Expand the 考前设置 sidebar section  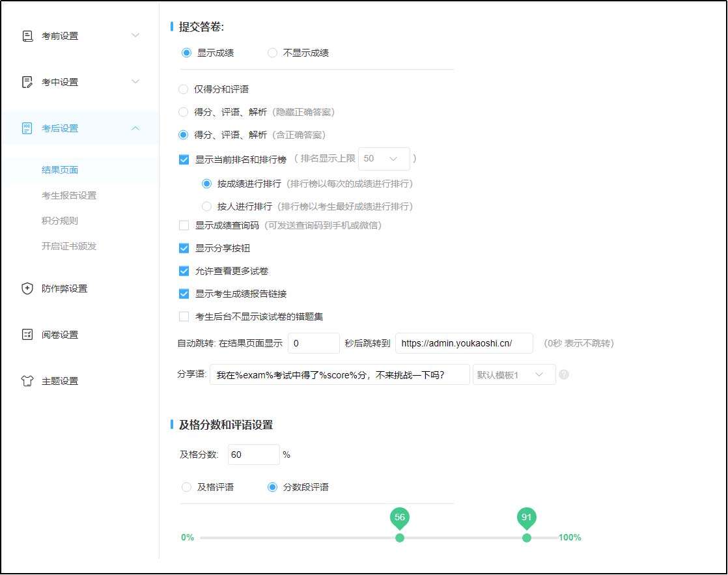click(x=135, y=35)
